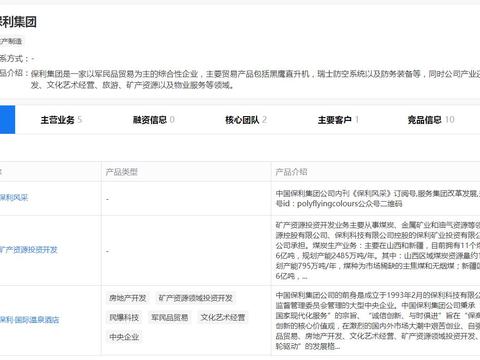The image size is (480, 360).
Task: Switch to the 主营业务 tab
Action: (61, 120)
